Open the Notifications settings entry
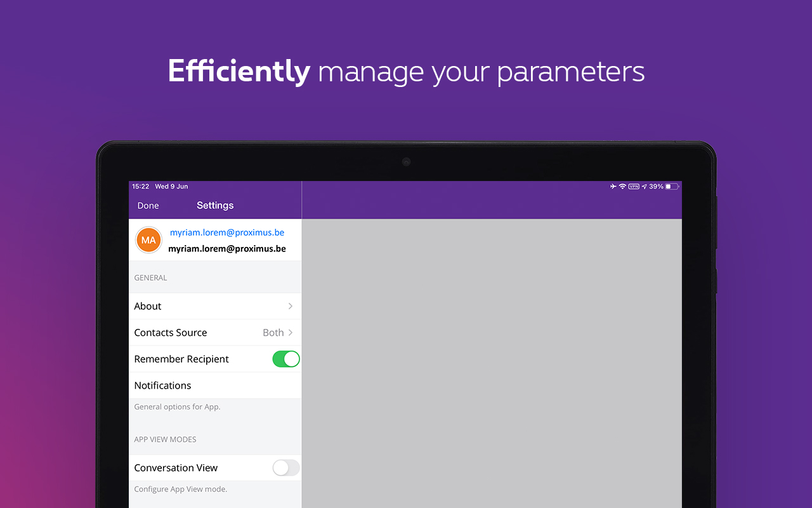812x508 pixels. pos(215,385)
